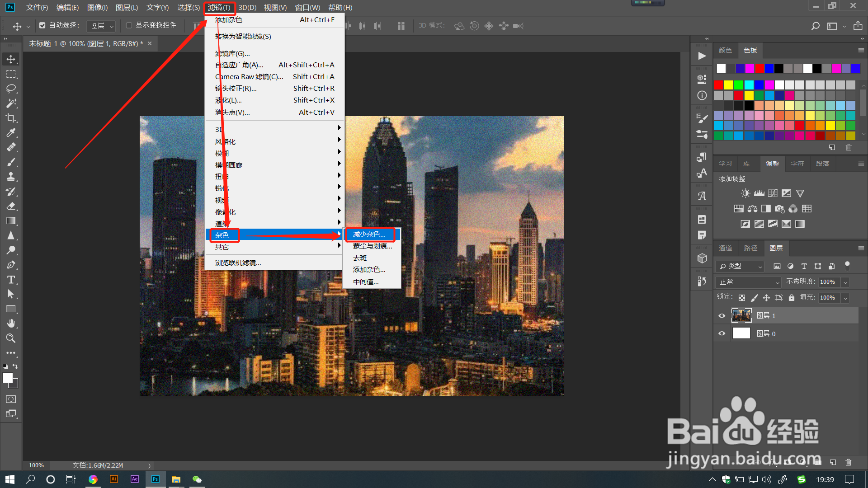This screenshot has height=488, width=868.
Task: Select the Eyedropper tool
Action: (x=11, y=133)
